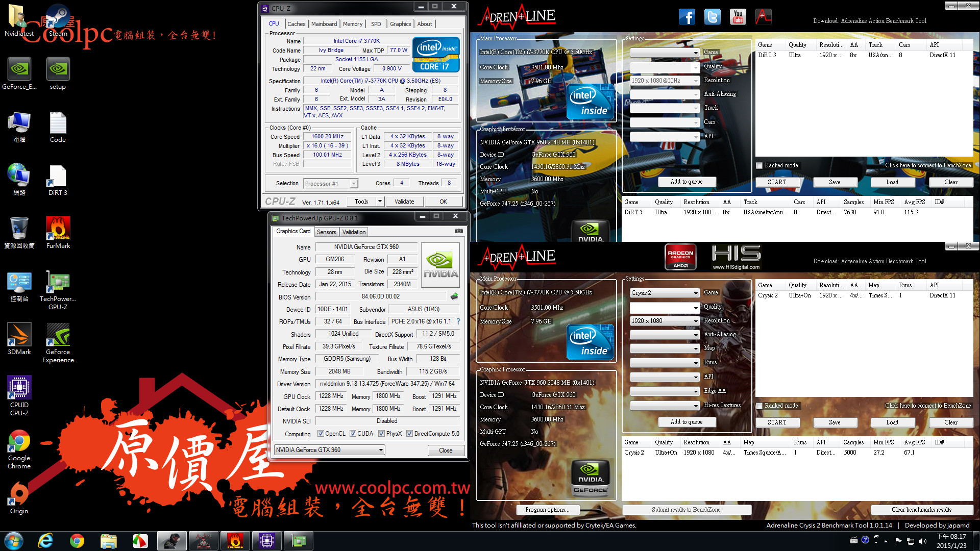Switch to the Validation tab in GPU-Z
The height and width of the screenshot is (551, 980).
point(354,232)
